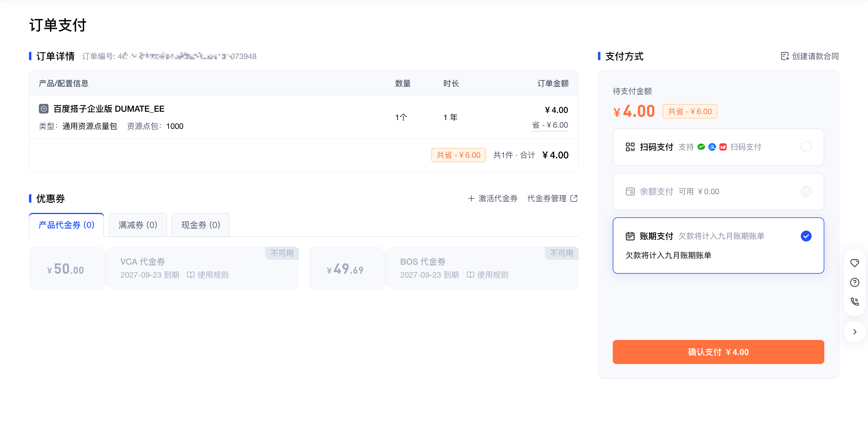
Task: Click the 支付方式 section heading
Action: [624, 56]
